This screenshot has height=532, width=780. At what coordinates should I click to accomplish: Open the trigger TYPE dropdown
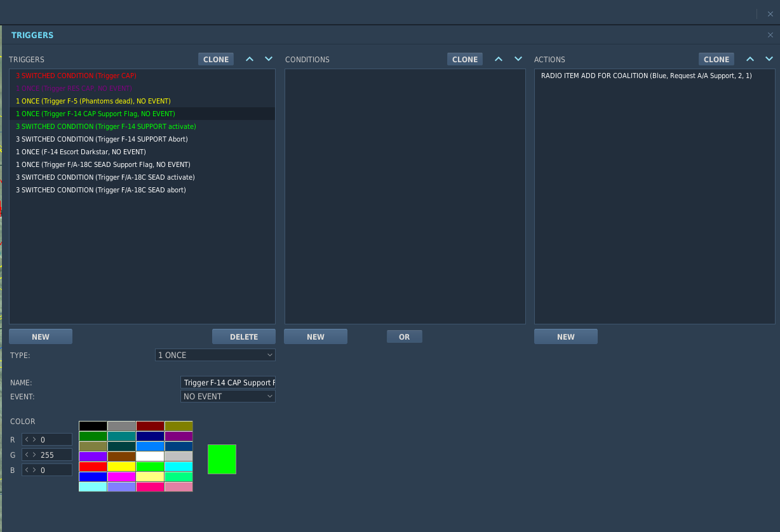click(215, 355)
